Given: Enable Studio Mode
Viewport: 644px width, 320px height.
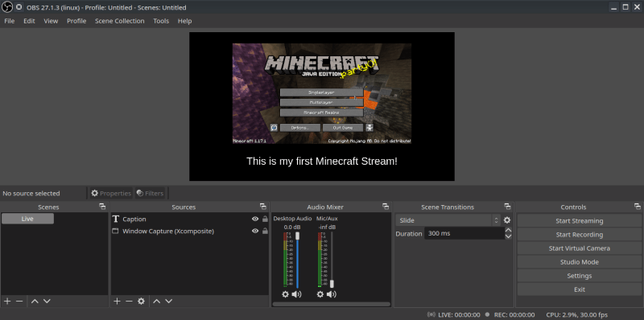Looking at the screenshot, I should pos(579,262).
